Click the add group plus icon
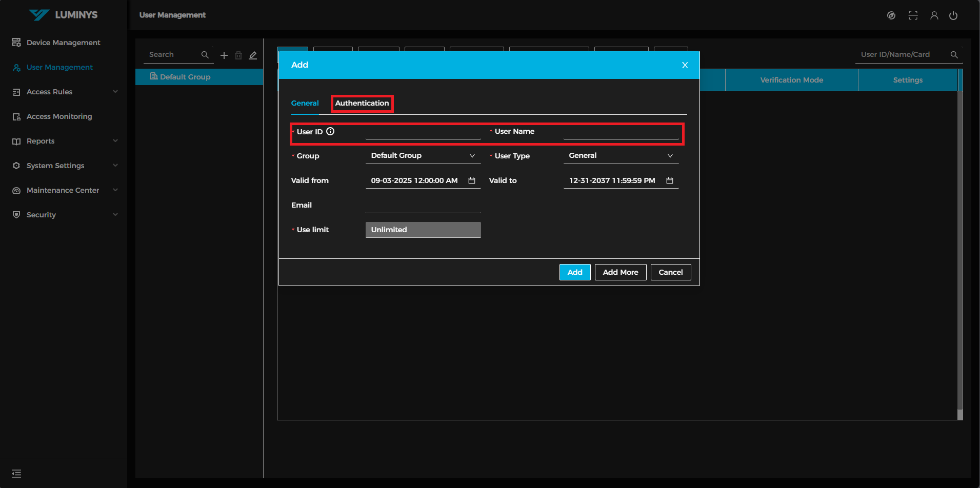The height and width of the screenshot is (488, 980). (x=224, y=55)
